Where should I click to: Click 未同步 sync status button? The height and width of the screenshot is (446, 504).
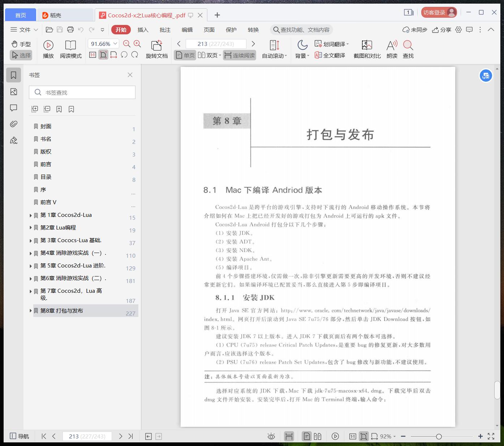tap(415, 30)
